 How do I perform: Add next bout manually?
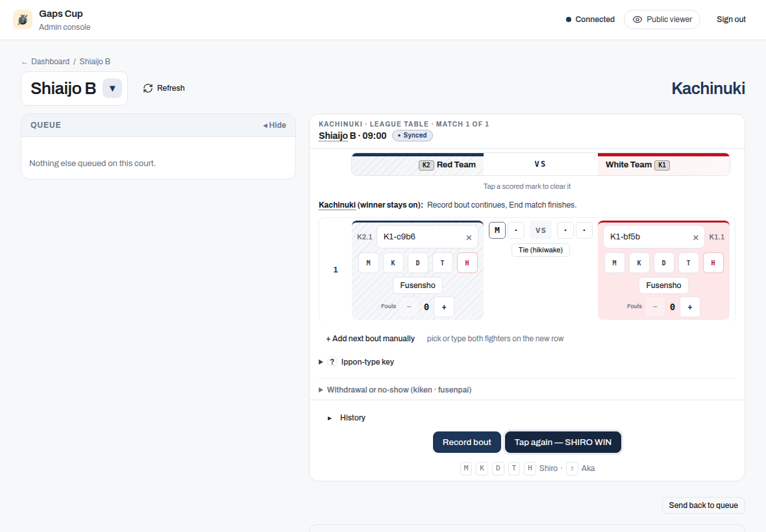(370, 339)
